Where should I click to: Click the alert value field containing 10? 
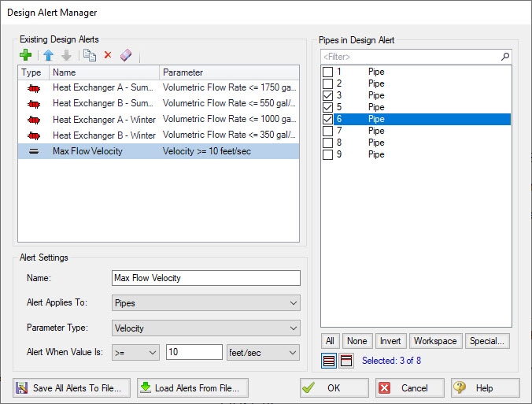click(x=194, y=352)
